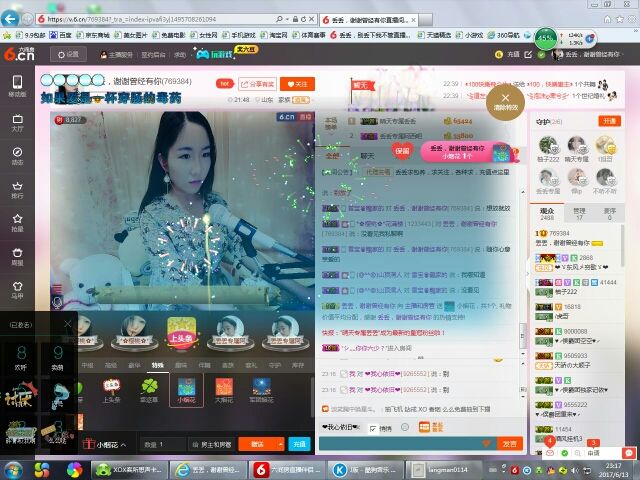Open the TV hall sidebar icon
The image size is (640, 480).
17,122
